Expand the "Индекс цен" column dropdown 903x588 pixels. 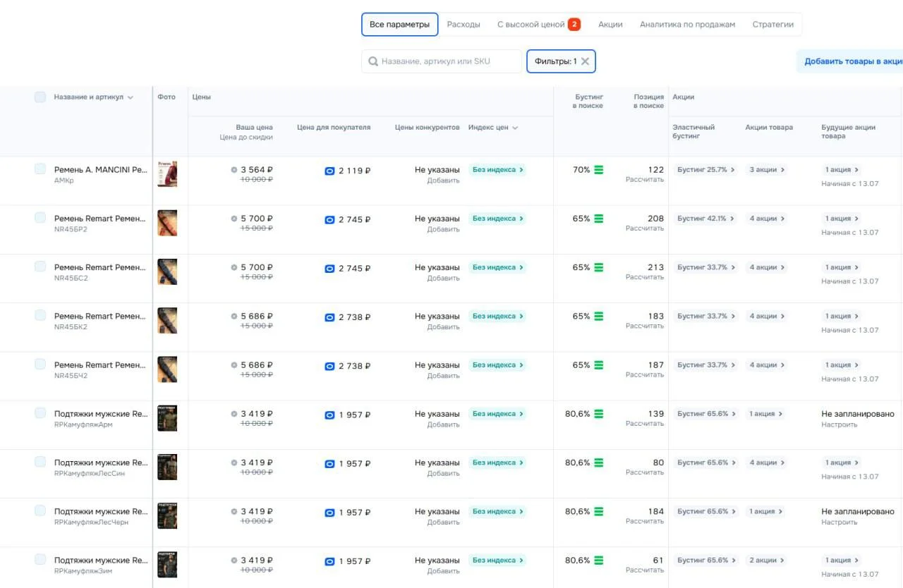pos(515,128)
